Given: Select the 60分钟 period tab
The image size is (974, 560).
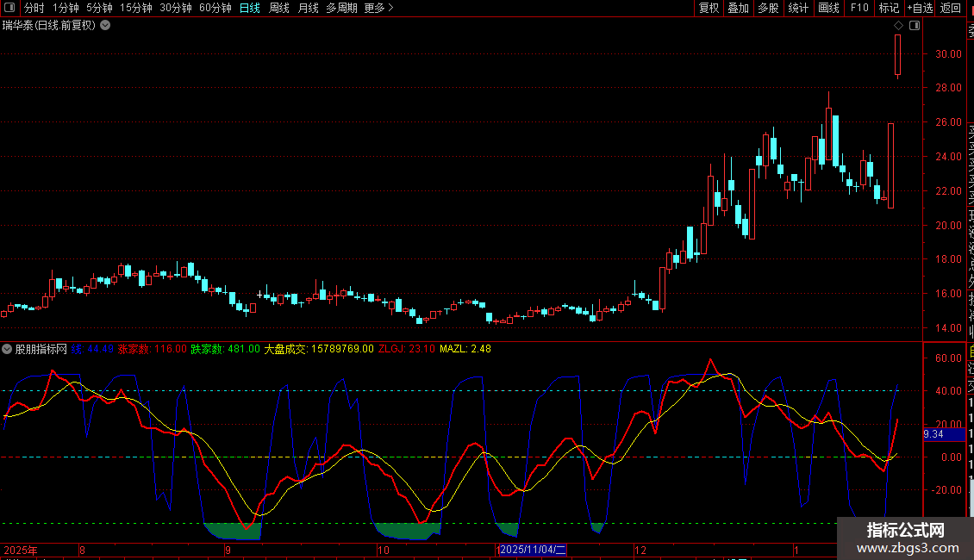Looking at the screenshot, I should point(215,8).
